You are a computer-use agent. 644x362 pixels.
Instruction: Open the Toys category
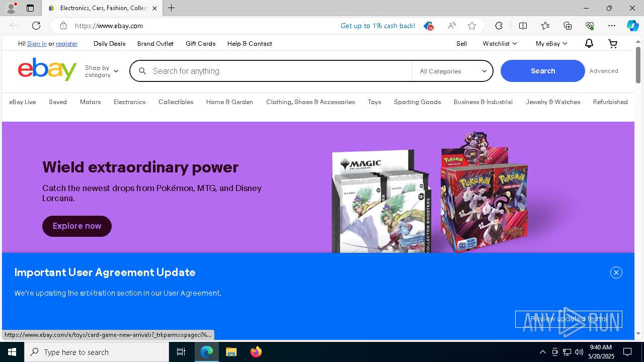click(374, 102)
